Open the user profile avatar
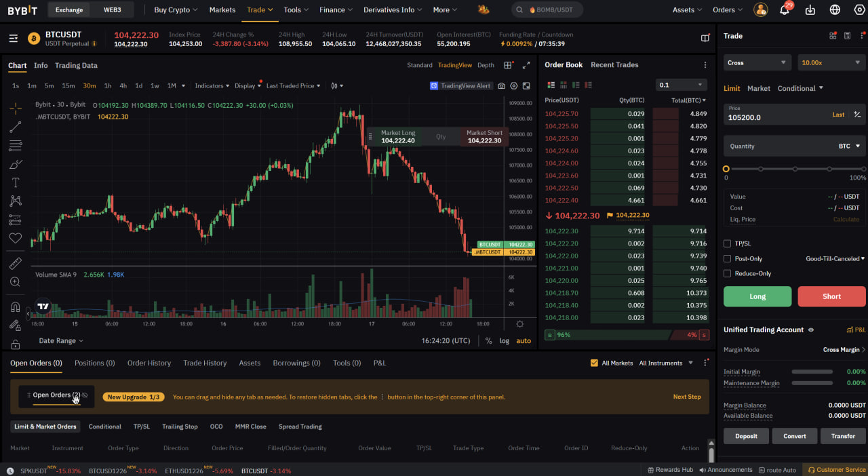 pos(761,9)
